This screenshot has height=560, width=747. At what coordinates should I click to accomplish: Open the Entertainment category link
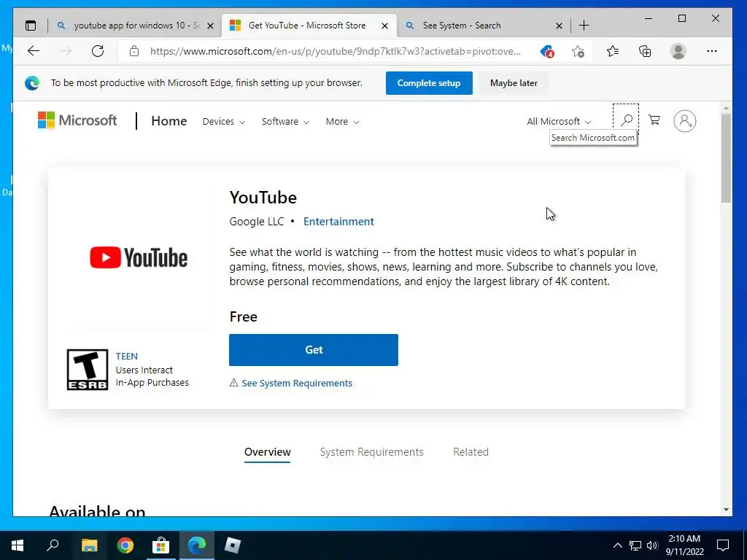coord(338,222)
